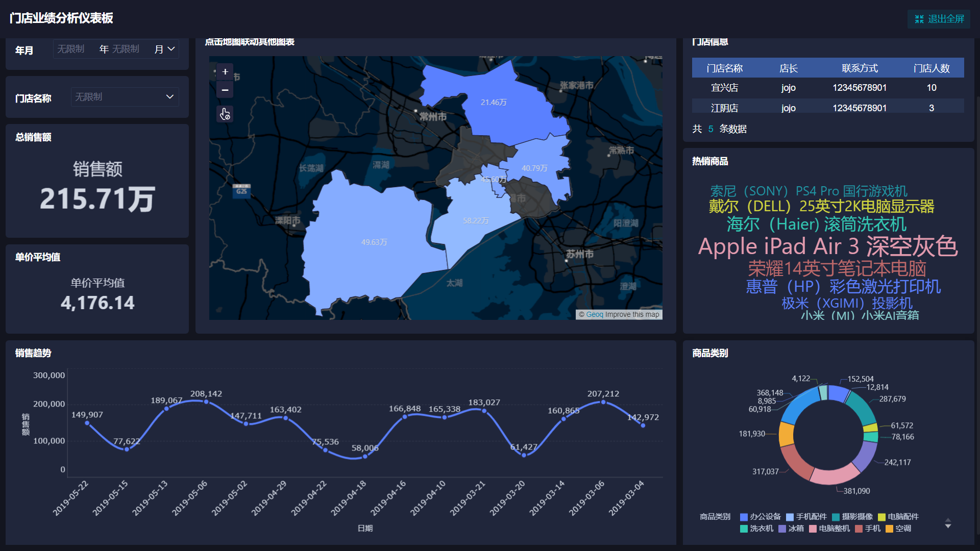Zoom in the map with plus button
980x551 pixels.
click(225, 72)
